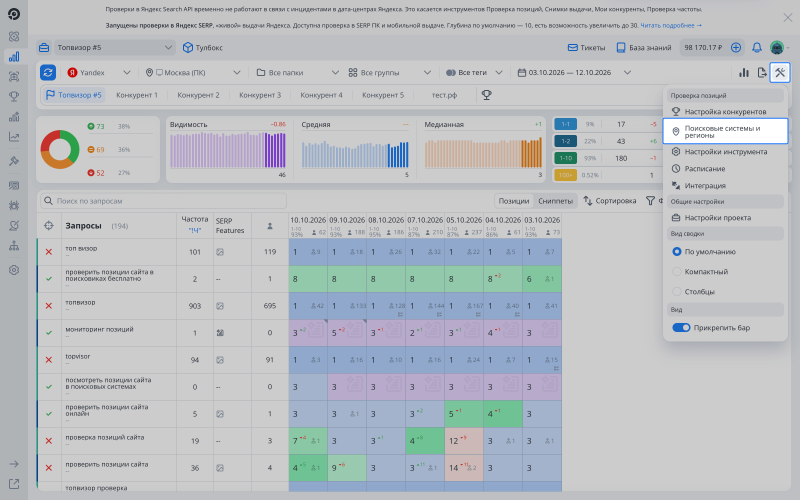Select Поисковые системы и регионы item
The height and width of the screenshot is (500, 800).
point(725,132)
